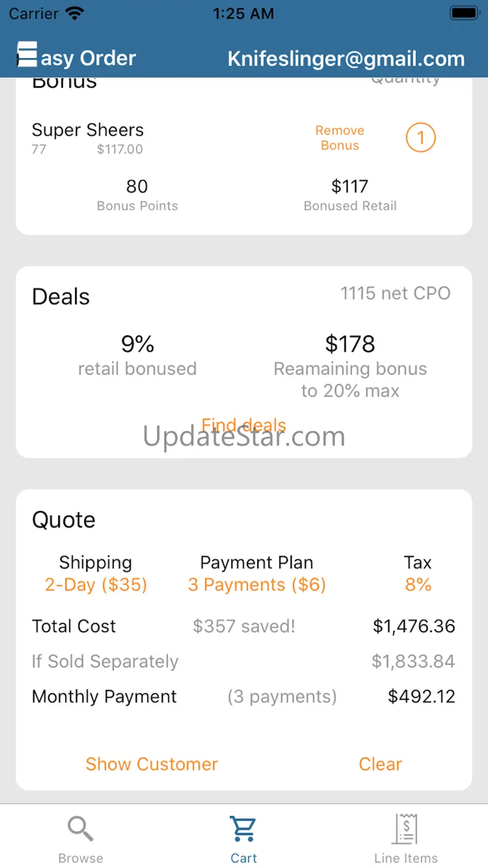Select the Super Sheers bonus item
Viewport: 488px width, 868px height.
(88, 130)
